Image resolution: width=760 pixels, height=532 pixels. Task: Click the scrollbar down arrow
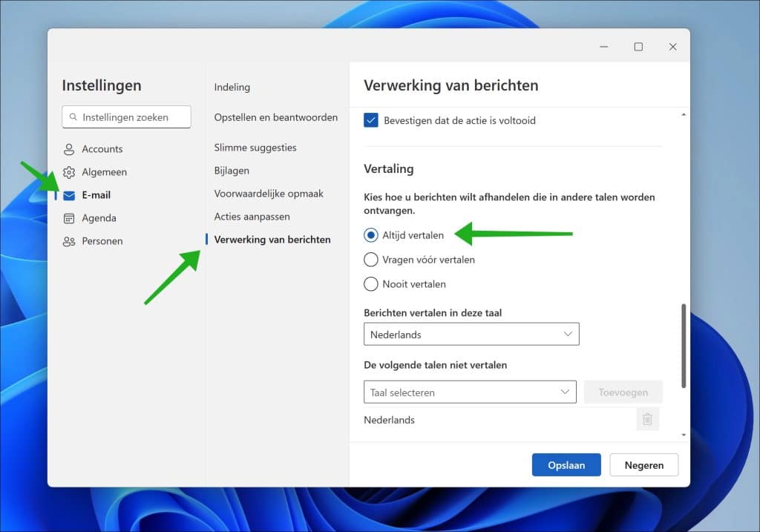pos(684,435)
